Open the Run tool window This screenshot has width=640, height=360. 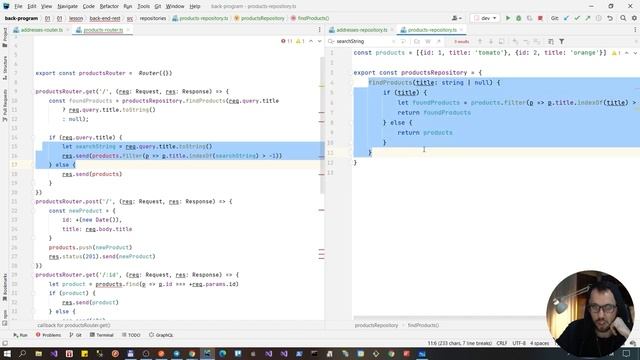[x=20, y=335]
